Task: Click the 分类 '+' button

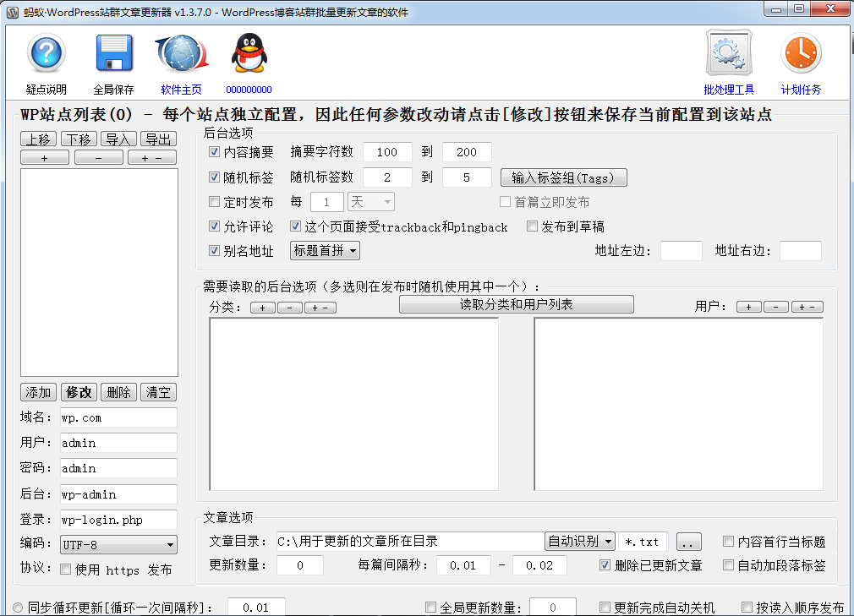Action: pyautogui.click(x=263, y=308)
